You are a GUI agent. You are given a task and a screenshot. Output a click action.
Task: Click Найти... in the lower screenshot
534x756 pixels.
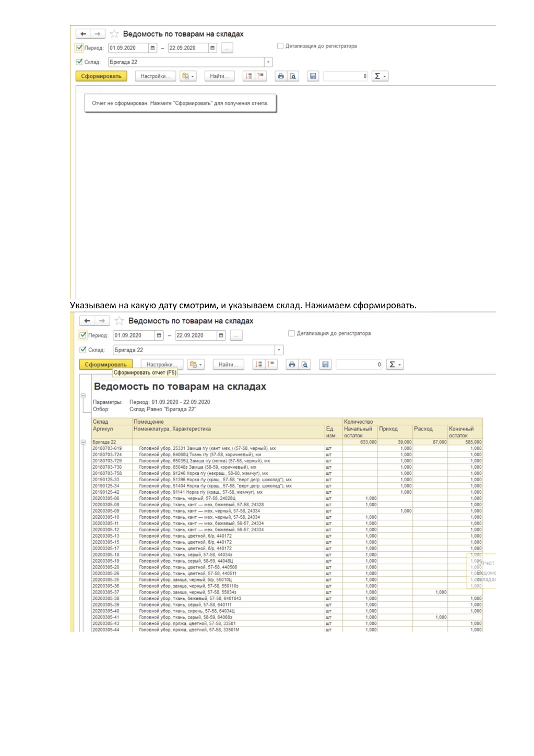228,365
